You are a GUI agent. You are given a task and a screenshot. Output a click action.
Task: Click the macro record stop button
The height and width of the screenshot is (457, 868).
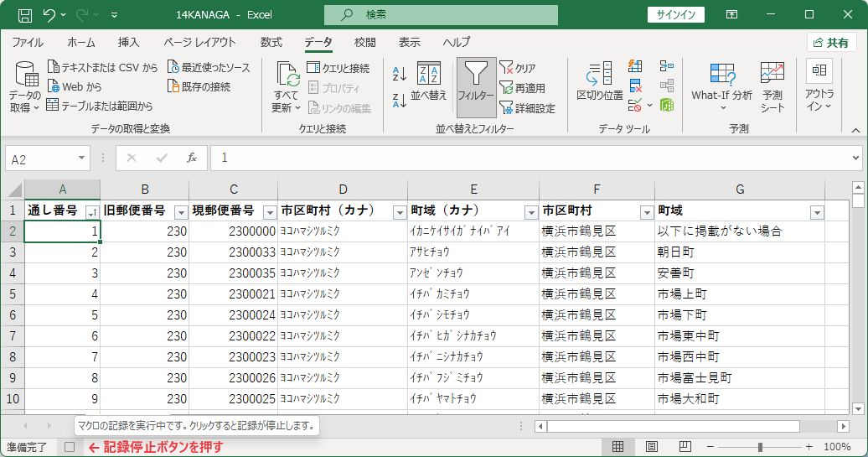pos(70,446)
